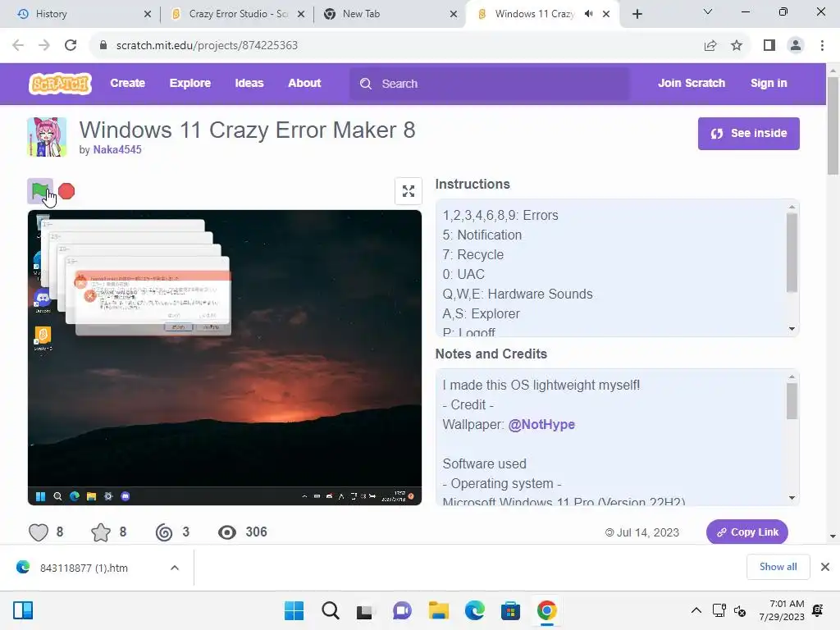Open author Naka4545 profile link
The height and width of the screenshot is (630, 840).
point(117,150)
